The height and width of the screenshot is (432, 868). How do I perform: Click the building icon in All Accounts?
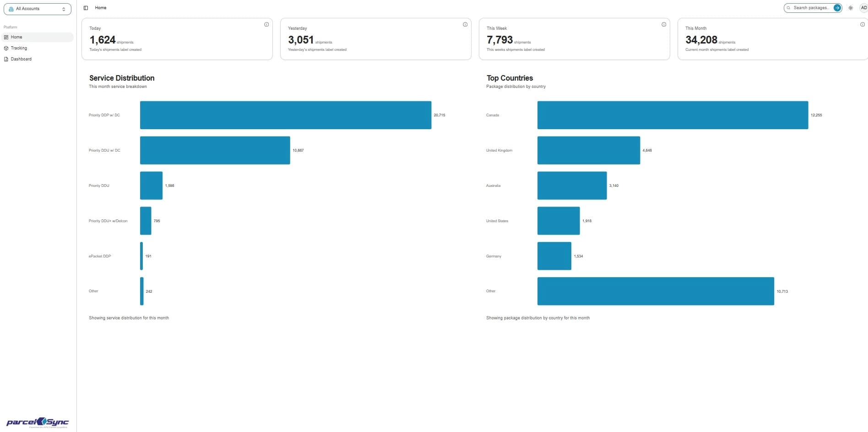pos(11,9)
